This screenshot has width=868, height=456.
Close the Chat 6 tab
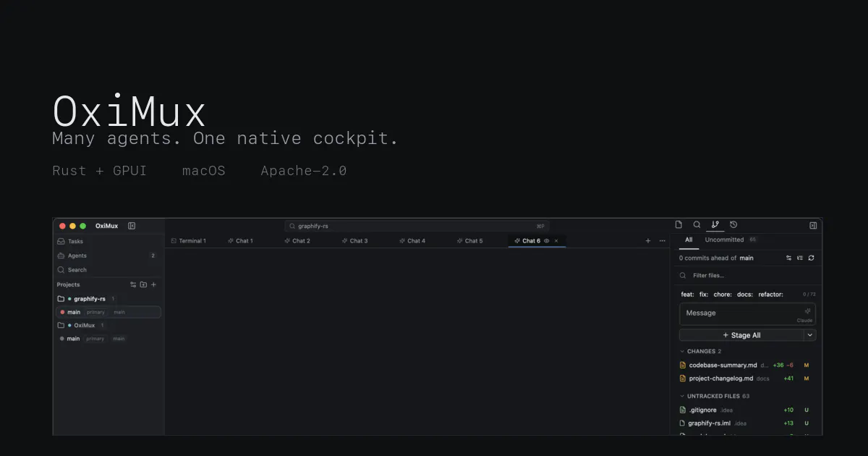(556, 241)
